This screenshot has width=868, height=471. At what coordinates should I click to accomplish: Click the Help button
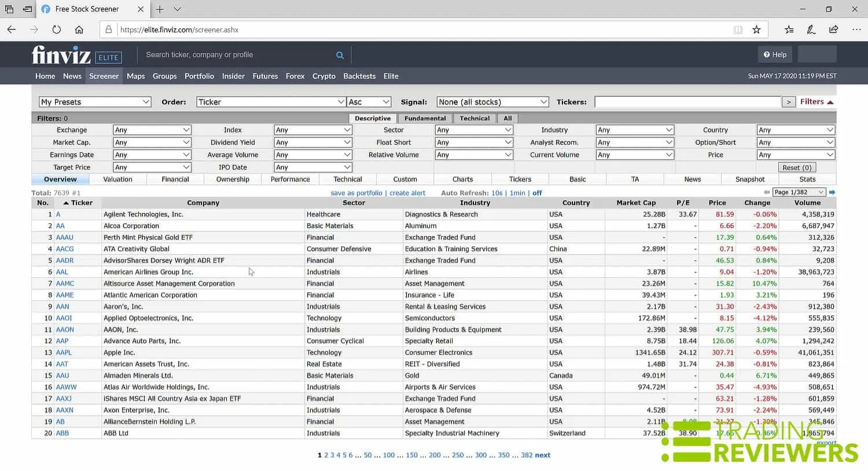click(775, 54)
